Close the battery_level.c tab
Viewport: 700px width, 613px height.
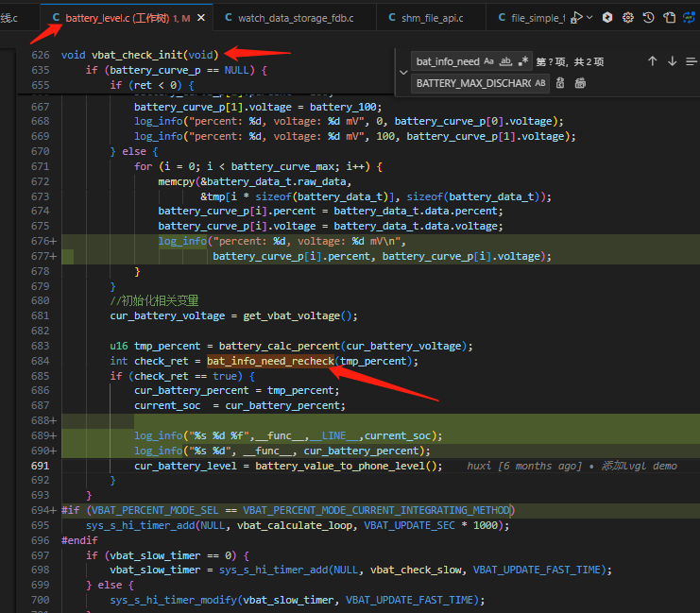coord(201,18)
